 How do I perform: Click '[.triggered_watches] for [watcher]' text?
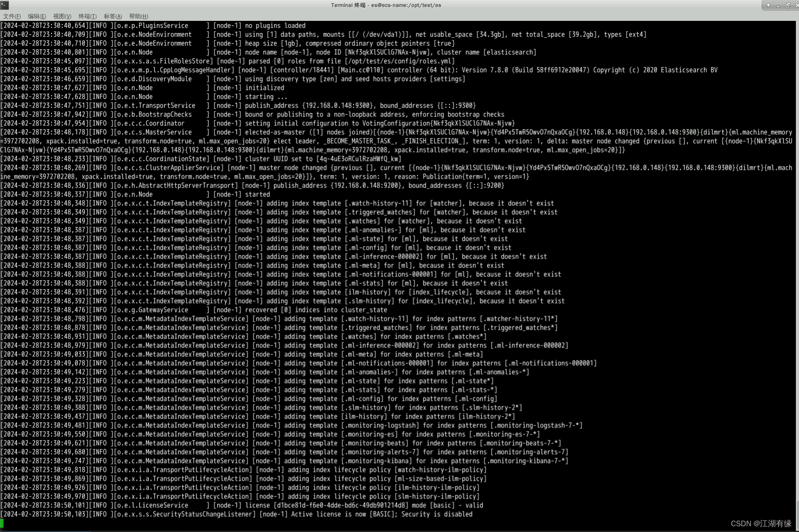pos(403,212)
